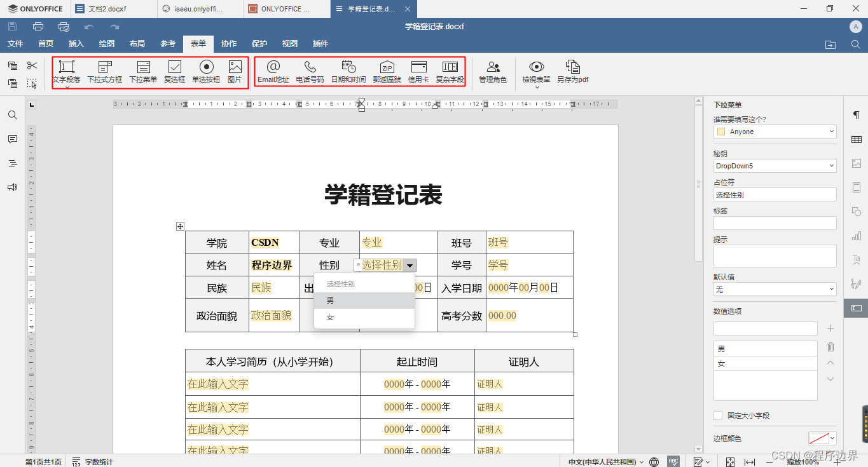
Task: Expand the border color dropdown
Action: (832, 438)
